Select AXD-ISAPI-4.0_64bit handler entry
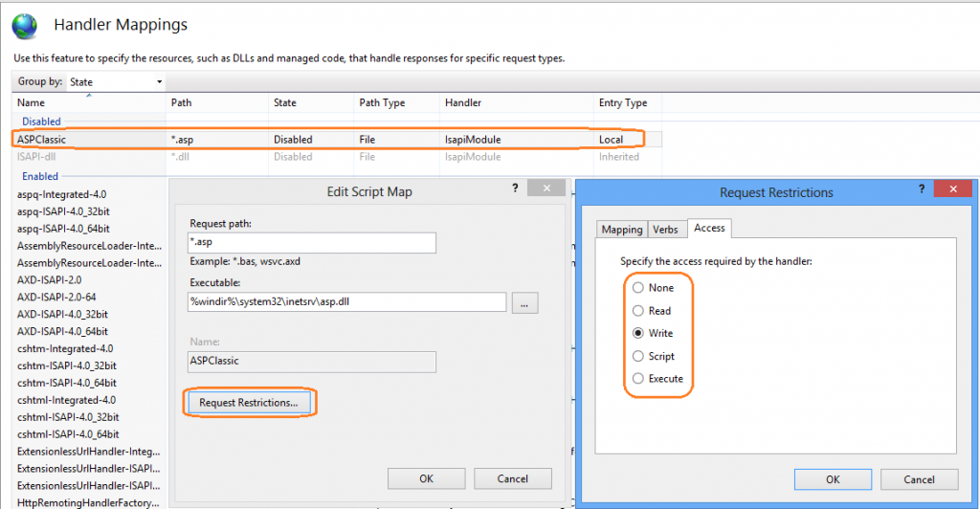The image size is (980, 509). point(62,332)
